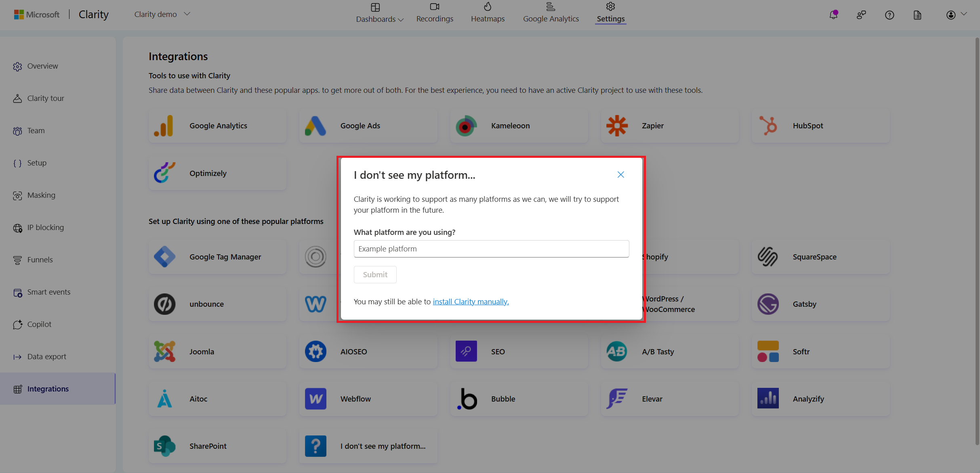
Task: Click the Example platform input field
Action: [491, 249]
